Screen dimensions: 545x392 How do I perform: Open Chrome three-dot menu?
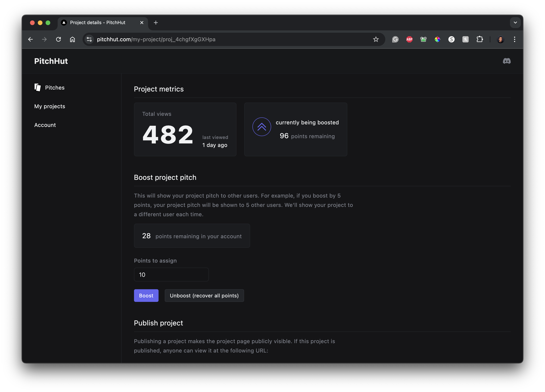[514, 39]
